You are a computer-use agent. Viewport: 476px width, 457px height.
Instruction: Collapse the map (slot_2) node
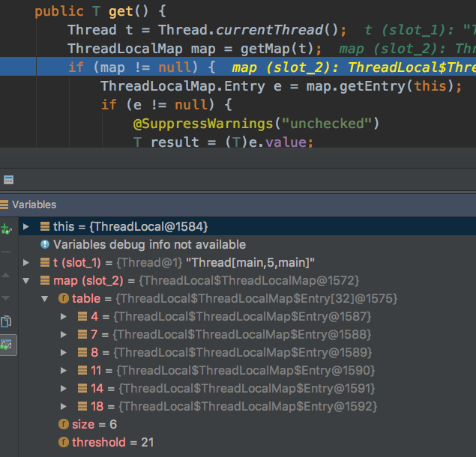click(25, 281)
